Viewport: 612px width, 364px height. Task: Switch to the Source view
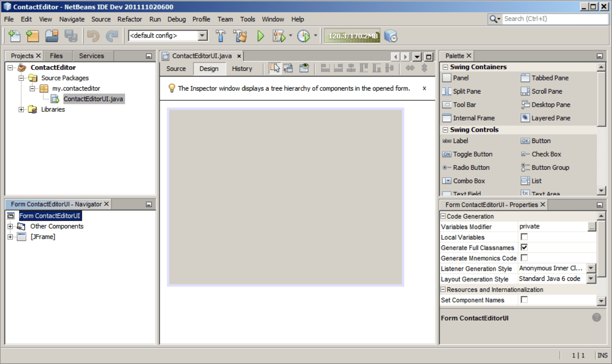tap(176, 68)
